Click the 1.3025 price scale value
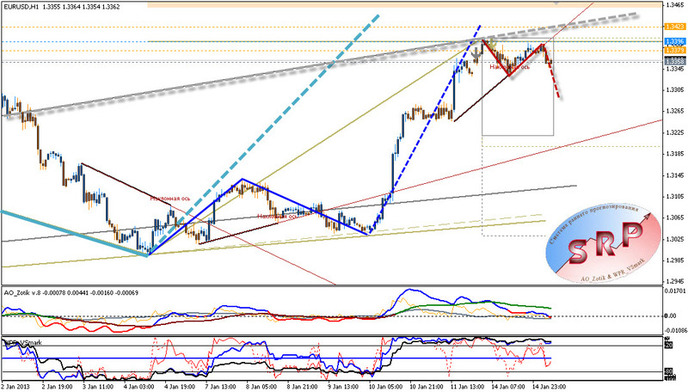Image resolution: width=688 pixels, height=392 pixels. point(675,240)
